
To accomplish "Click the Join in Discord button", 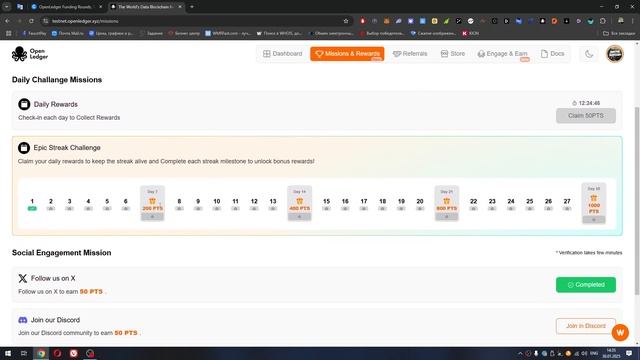I will (x=586, y=326).
